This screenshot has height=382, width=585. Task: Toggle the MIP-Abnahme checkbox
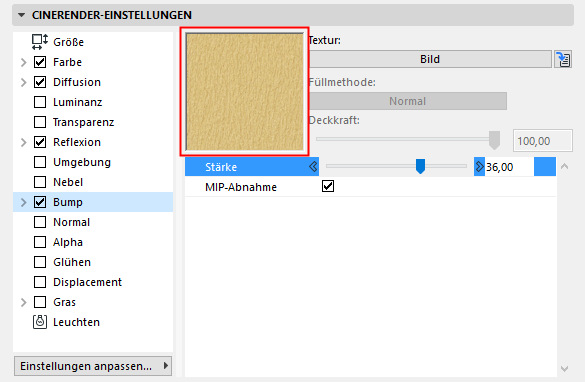click(328, 186)
